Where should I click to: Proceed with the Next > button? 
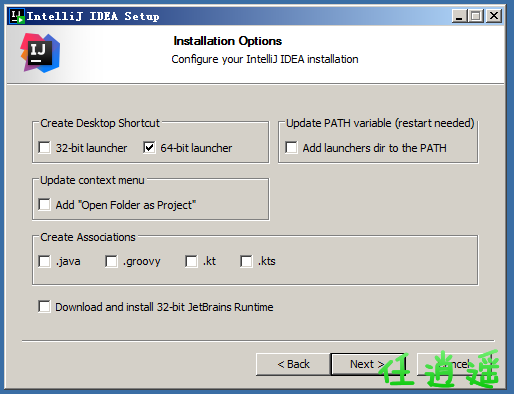[x=368, y=364]
